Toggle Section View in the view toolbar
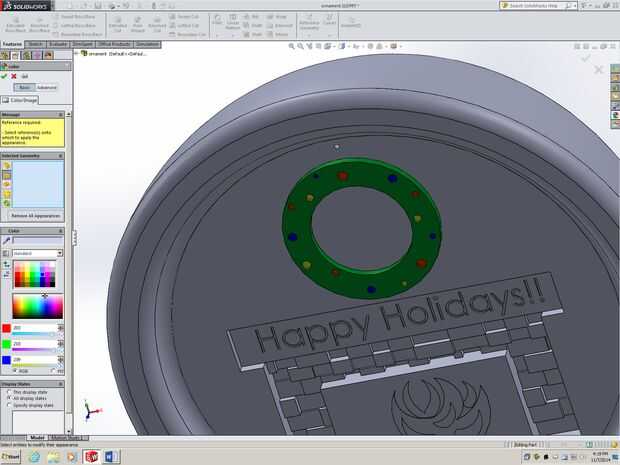The image size is (620, 465). point(318,46)
